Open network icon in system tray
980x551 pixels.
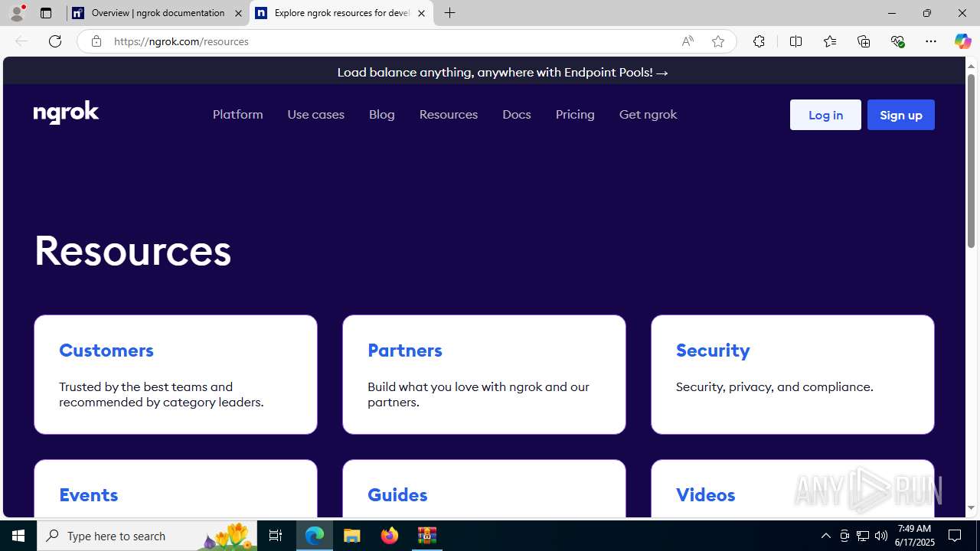pyautogui.click(x=863, y=536)
